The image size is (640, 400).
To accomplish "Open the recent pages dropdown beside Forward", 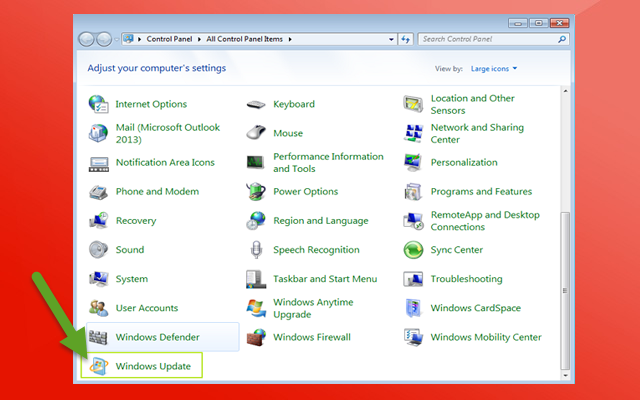I will tap(116, 40).
